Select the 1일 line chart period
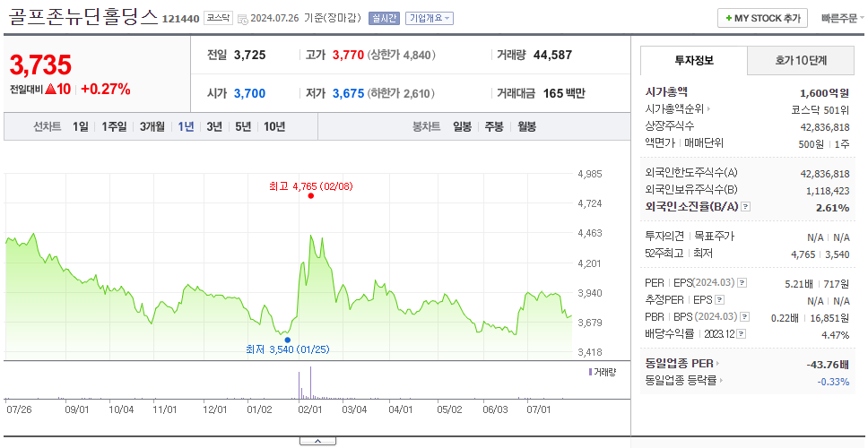The width and height of the screenshot is (868, 448). pos(81,126)
